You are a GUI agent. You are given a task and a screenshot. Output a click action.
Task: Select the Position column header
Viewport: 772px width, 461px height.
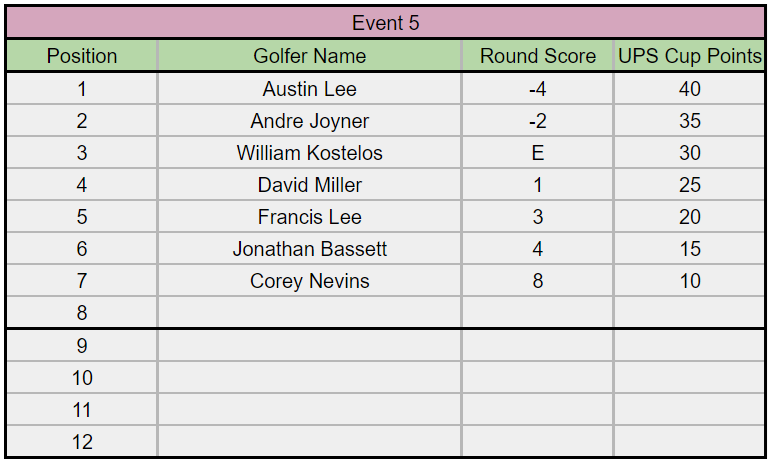coord(82,56)
